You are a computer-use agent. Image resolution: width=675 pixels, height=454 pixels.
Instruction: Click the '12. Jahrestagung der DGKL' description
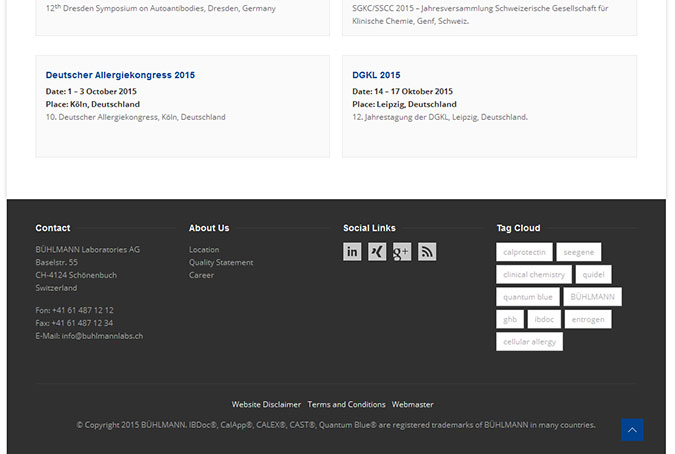tap(440, 117)
